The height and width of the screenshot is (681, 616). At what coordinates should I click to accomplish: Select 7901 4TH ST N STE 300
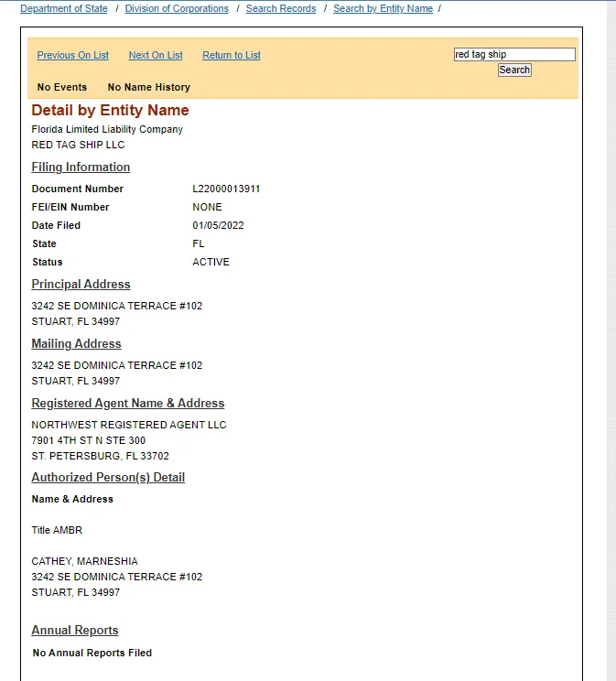pos(89,440)
